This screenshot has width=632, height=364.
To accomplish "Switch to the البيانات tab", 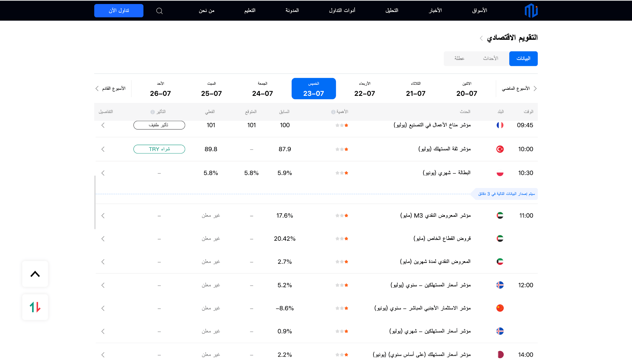I will point(523,59).
